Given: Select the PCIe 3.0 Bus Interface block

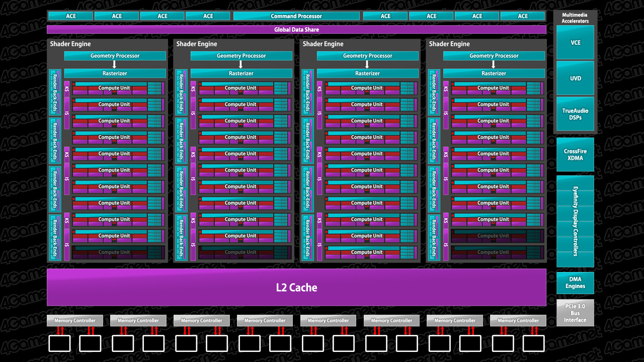Looking at the screenshot, I should (x=575, y=313).
